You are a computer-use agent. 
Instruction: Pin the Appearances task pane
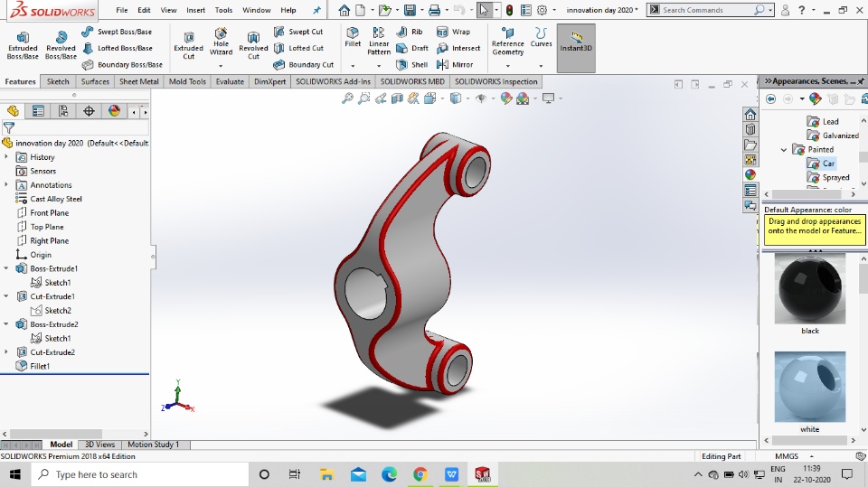(x=860, y=80)
